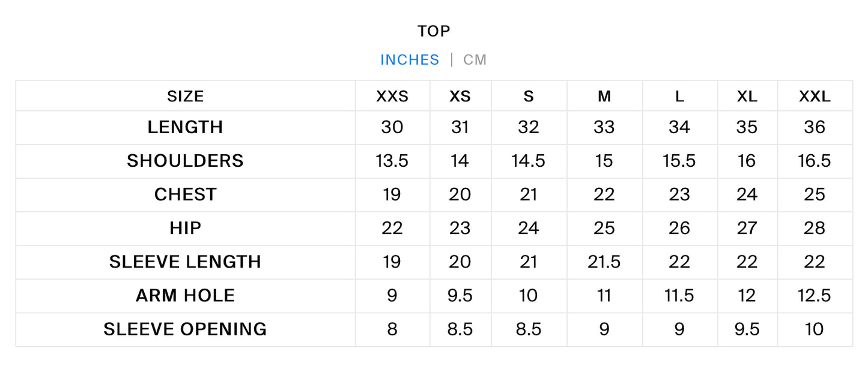This screenshot has width=868, height=390.
Task: Click the CHEST row label
Action: 185,194
